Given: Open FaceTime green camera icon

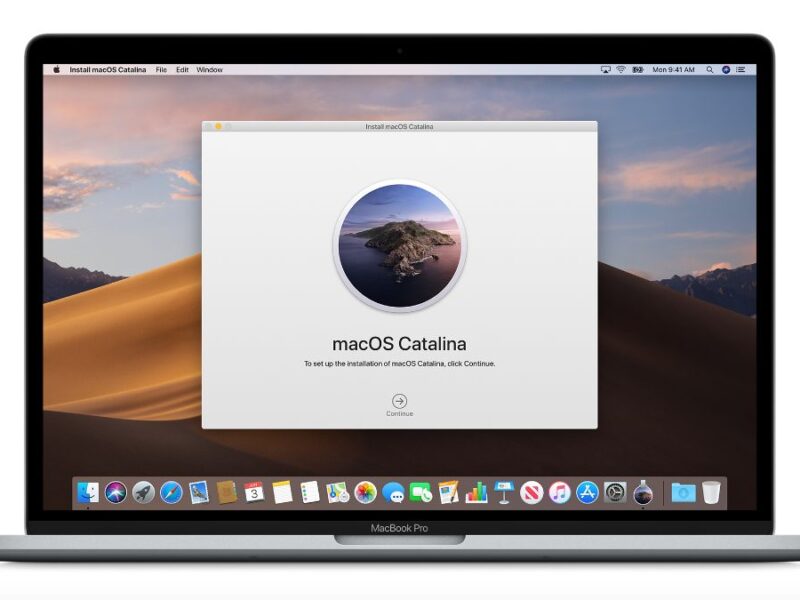Looking at the screenshot, I should coord(421,493).
